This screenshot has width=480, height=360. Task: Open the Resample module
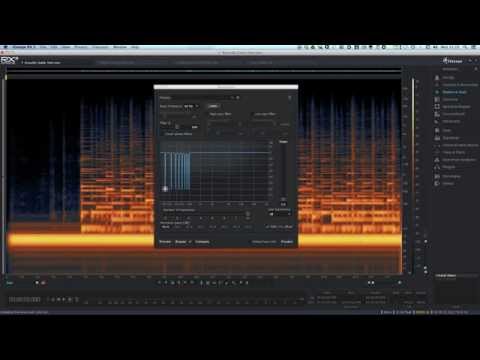point(451,176)
